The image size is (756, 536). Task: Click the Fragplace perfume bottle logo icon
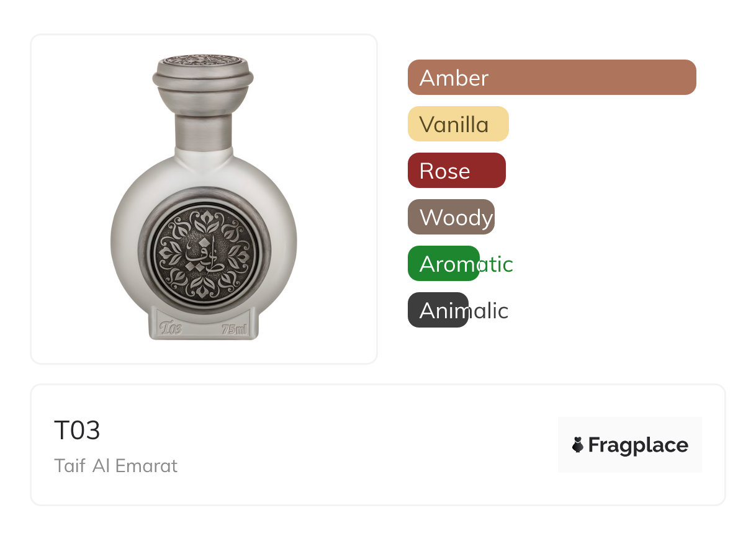[x=578, y=445]
